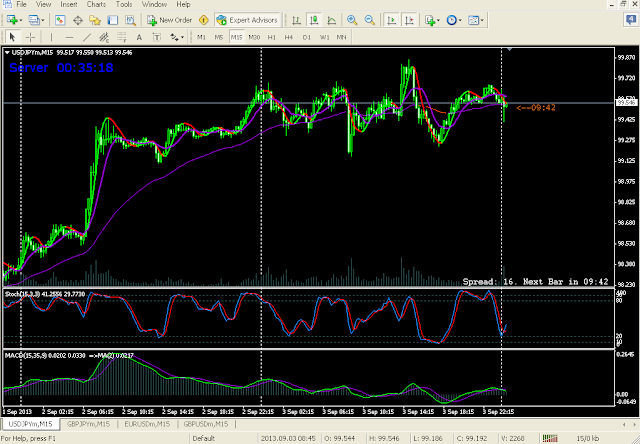Select the Text tool labeled A
Image resolution: width=640 pixels, height=444 pixels.
[x=139, y=37]
